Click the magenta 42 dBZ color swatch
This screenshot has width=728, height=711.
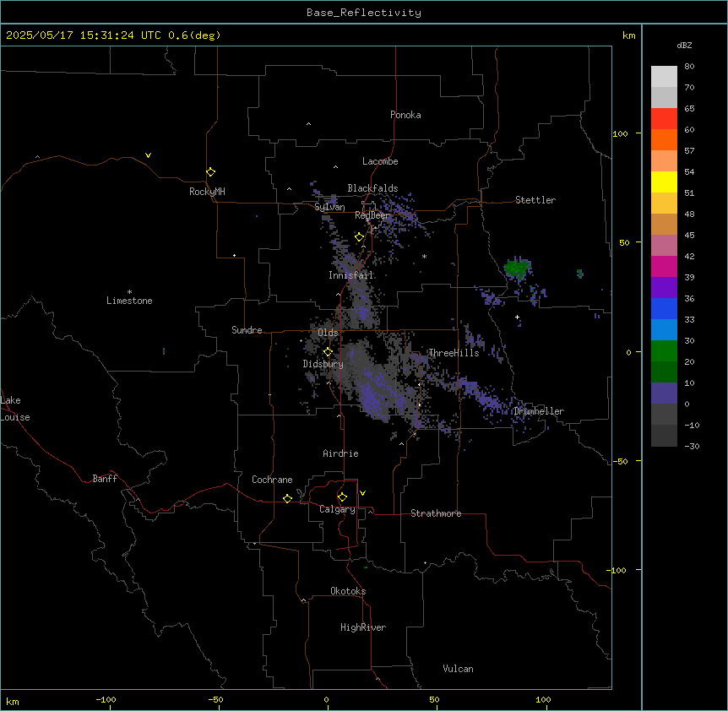[664, 266]
